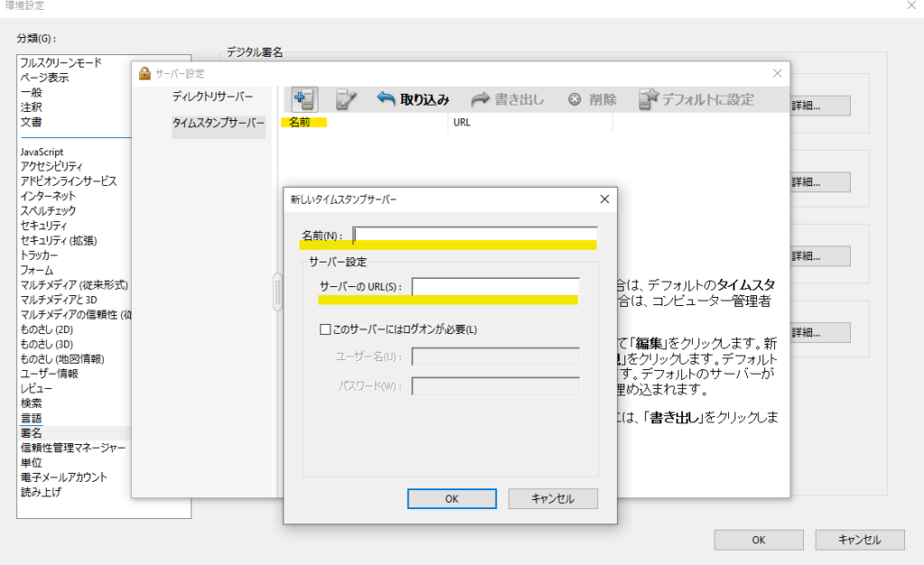Click the New server add icon
The image size is (924, 565).
tap(302, 99)
